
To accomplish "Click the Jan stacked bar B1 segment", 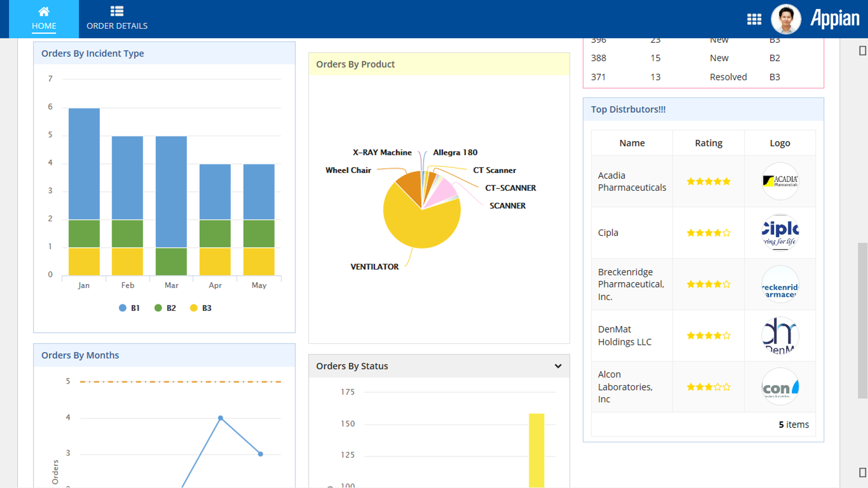I will [x=84, y=164].
